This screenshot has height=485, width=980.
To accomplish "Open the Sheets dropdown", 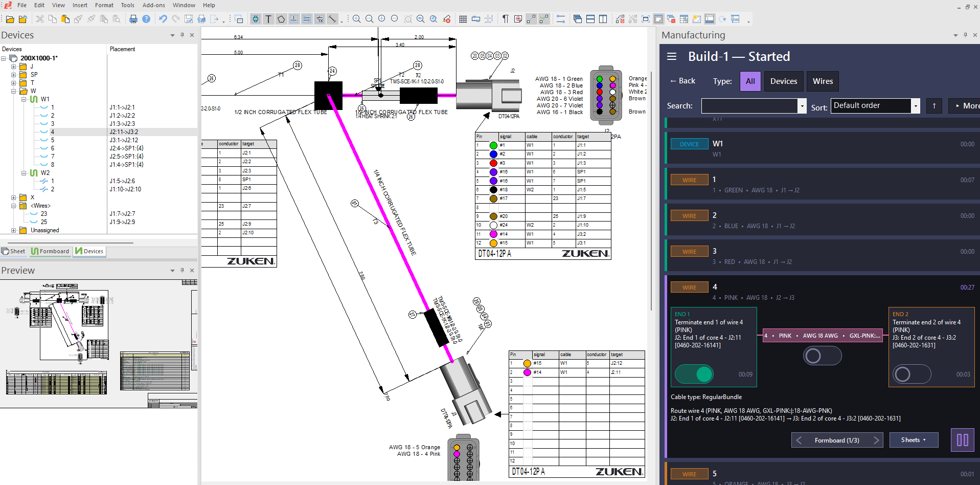I will pos(914,440).
